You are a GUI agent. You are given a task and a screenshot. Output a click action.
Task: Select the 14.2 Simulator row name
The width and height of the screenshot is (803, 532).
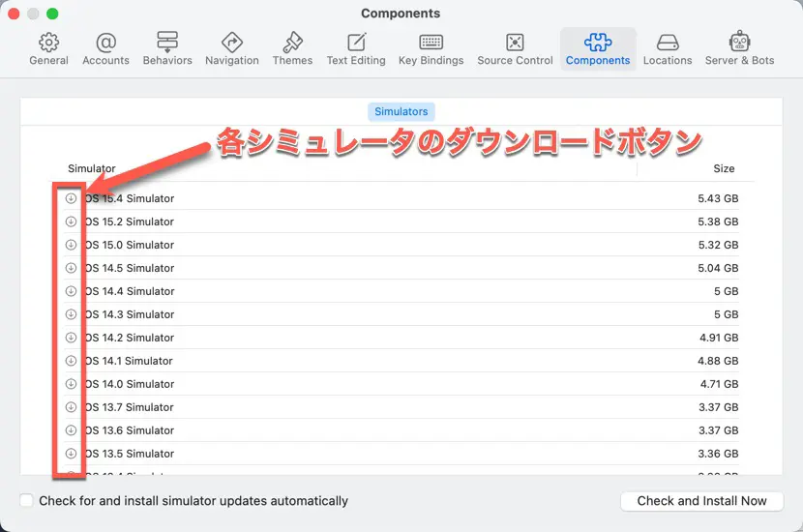click(130, 338)
